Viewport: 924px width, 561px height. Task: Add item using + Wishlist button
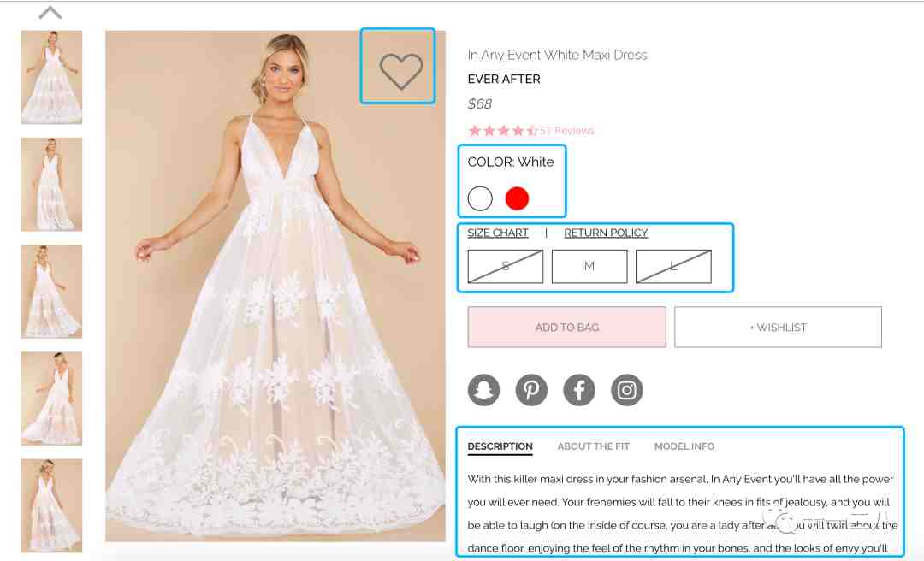[778, 327]
